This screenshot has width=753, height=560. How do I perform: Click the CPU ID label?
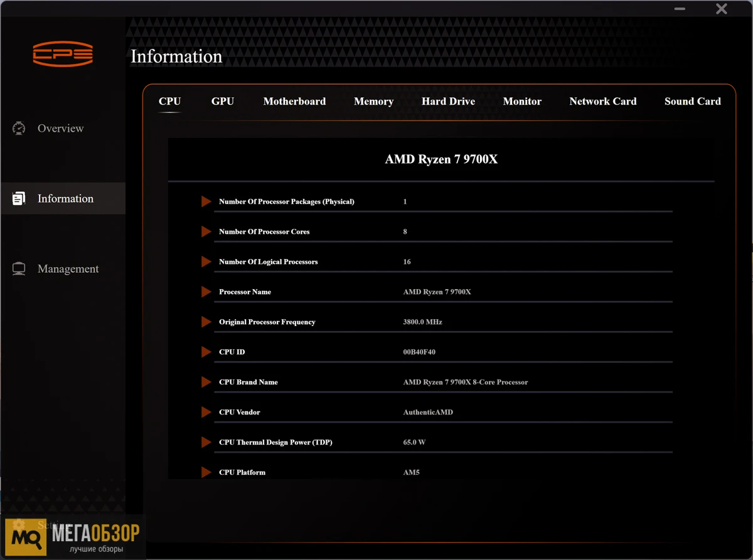tap(232, 352)
